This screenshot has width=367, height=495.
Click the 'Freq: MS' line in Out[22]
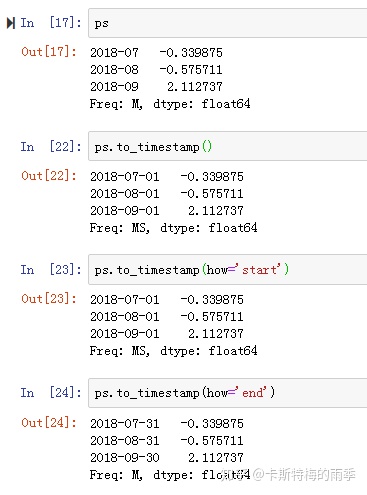pyautogui.click(x=173, y=228)
